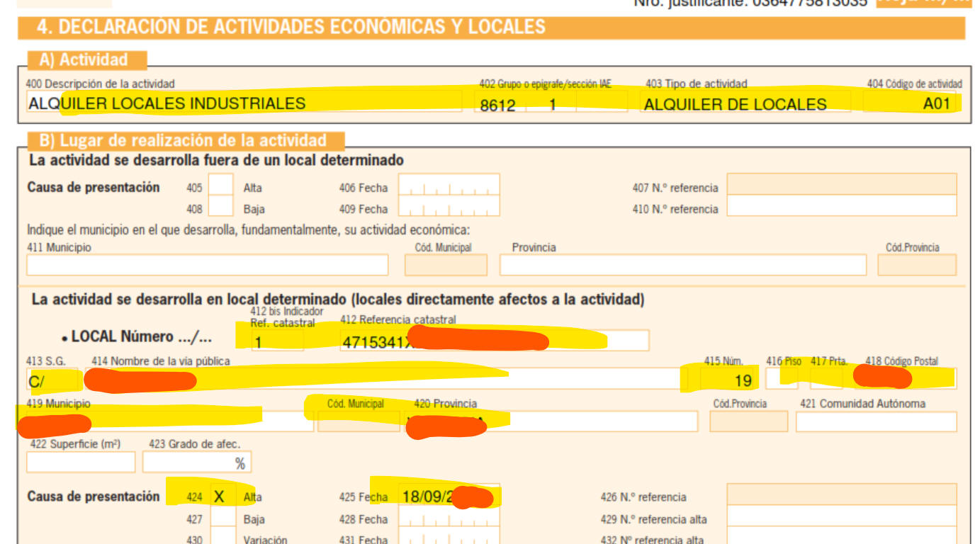Click the 411 Municipio input field
The width and height of the screenshot is (980, 544).
coord(207,265)
